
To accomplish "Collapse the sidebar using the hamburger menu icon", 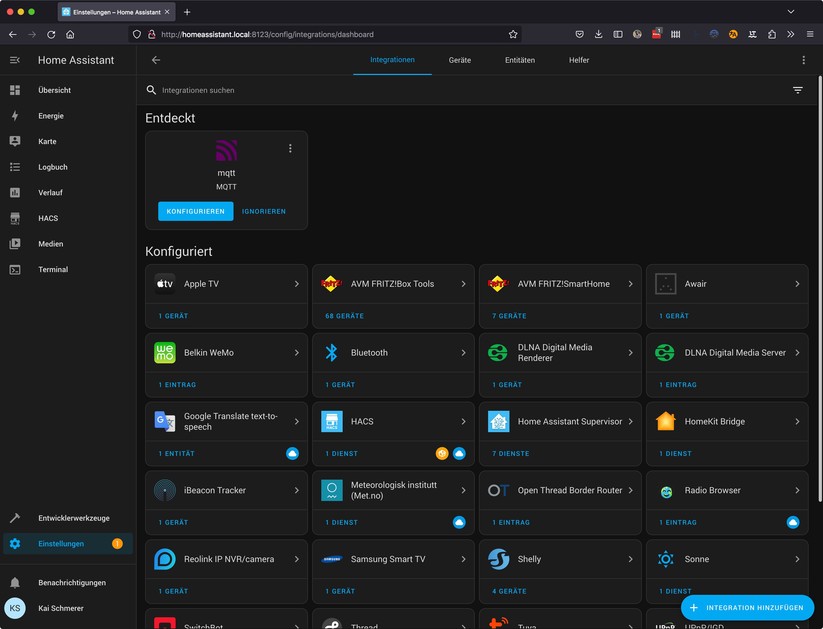I will [x=14, y=59].
